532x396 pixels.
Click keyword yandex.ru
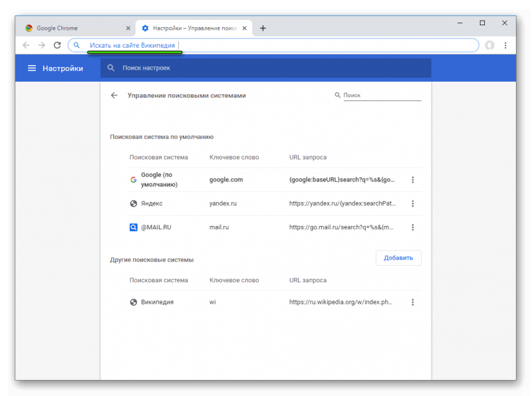pyautogui.click(x=223, y=203)
